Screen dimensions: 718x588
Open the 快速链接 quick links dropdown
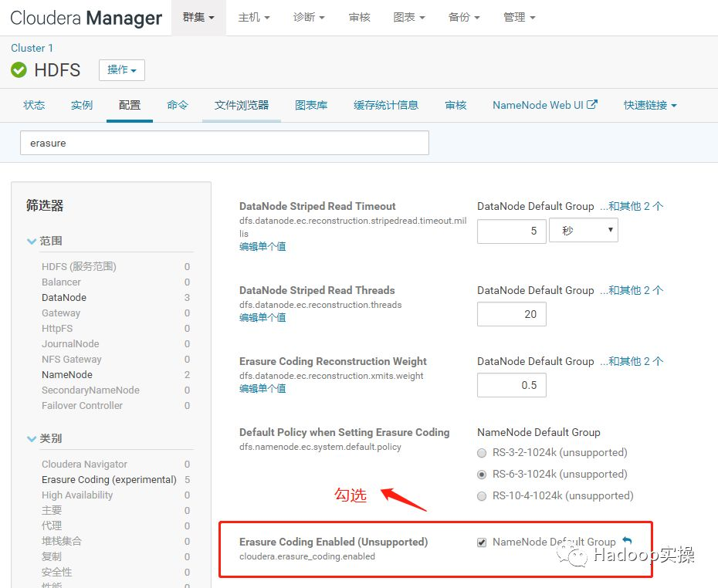click(650, 105)
